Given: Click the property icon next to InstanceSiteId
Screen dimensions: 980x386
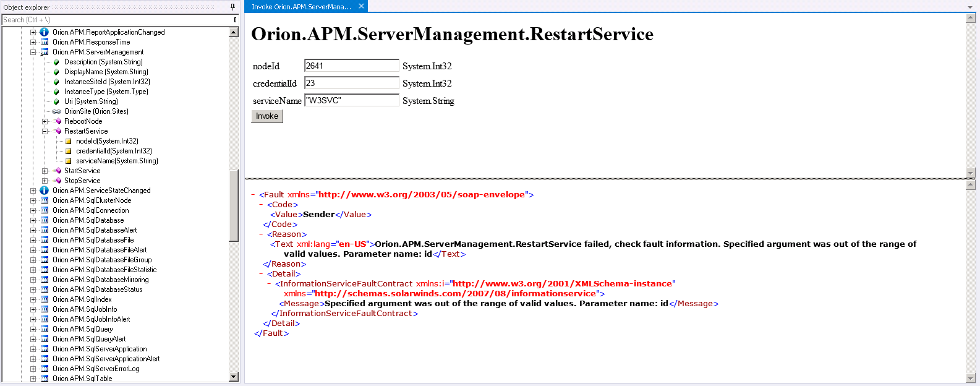Looking at the screenshot, I should [56, 82].
